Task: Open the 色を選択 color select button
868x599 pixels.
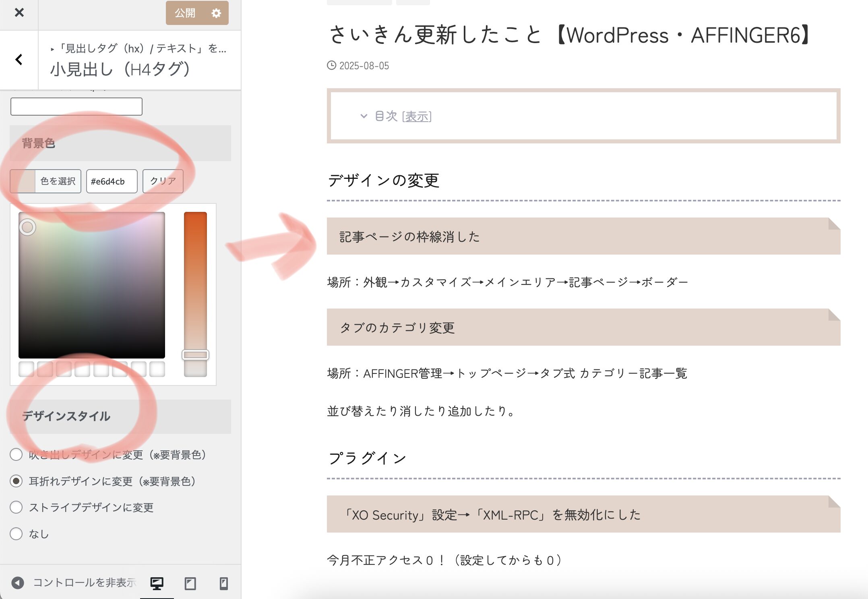Action: (45, 181)
